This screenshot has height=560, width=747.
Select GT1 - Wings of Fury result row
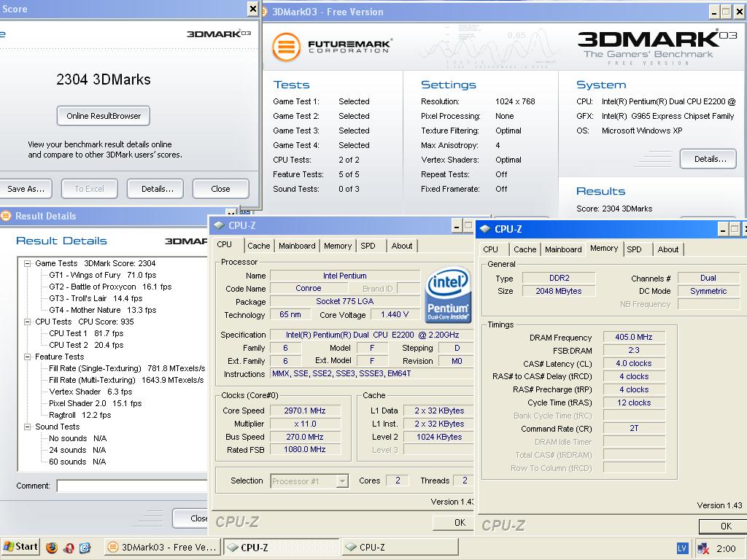pyautogui.click(x=102, y=275)
